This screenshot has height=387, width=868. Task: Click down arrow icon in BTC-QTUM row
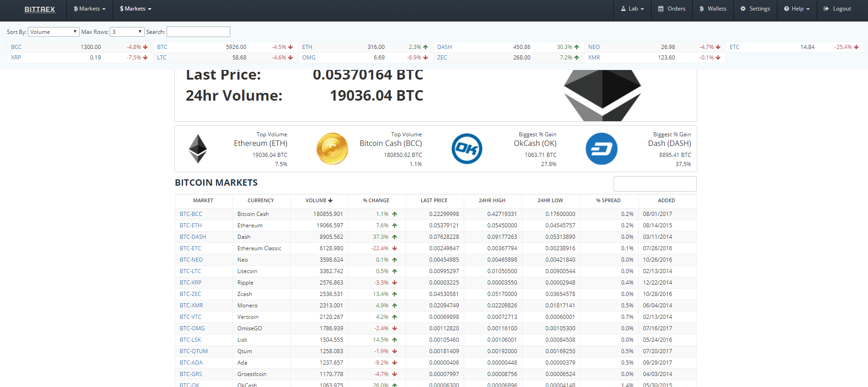coord(395,351)
